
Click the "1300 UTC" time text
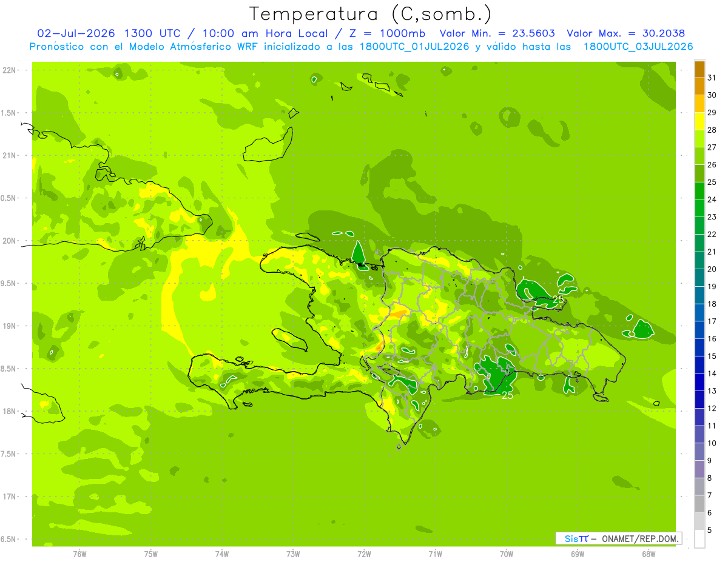point(152,33)
